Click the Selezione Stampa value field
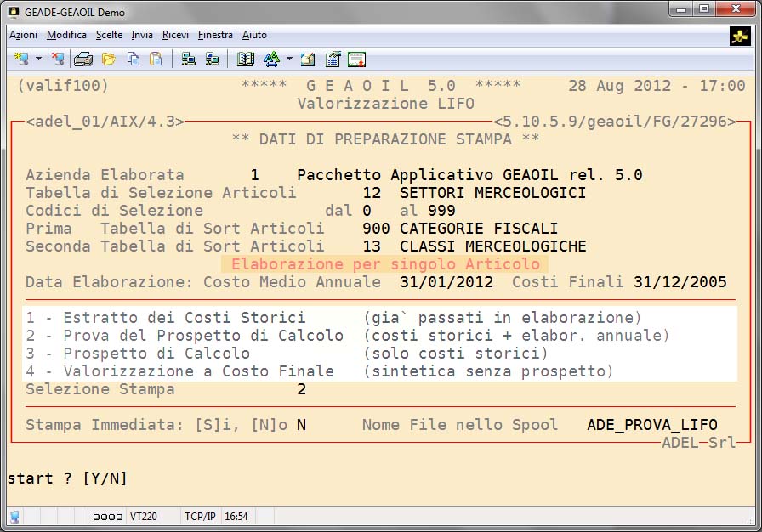The image size is (762, 532). click(x=301, y=389)
